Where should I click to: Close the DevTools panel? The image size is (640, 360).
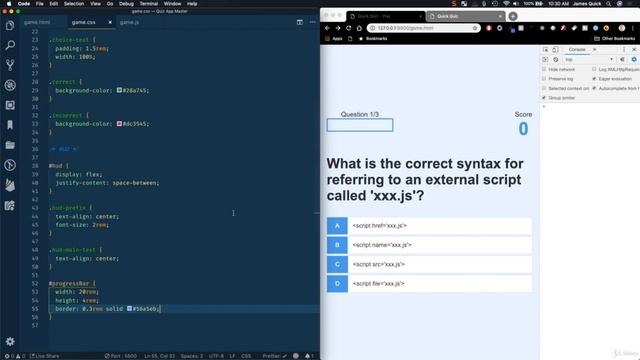[x=634, y=49]
